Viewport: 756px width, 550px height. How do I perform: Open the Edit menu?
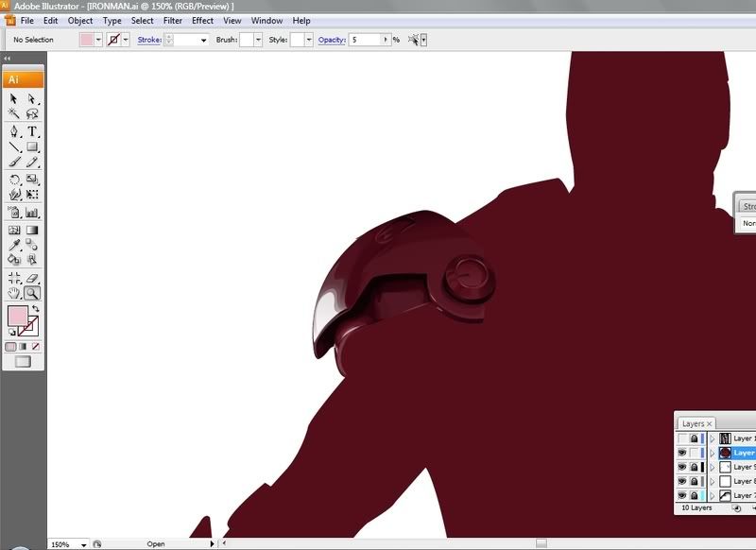tap(51, 21)
